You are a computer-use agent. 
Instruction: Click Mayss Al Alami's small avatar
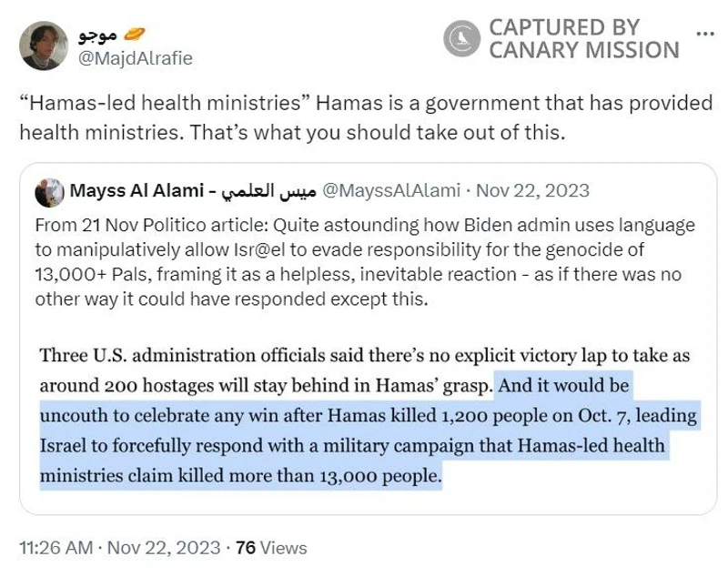pyautogui.click(x=48, y=192)
